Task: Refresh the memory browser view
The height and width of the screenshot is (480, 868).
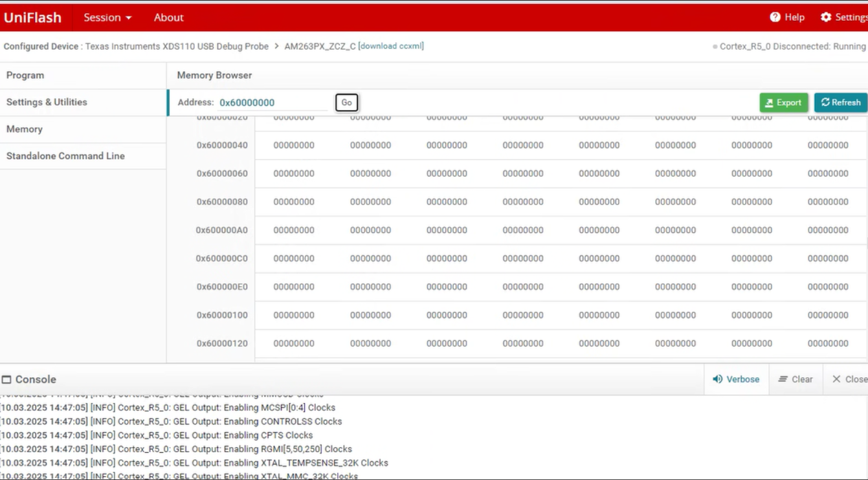Action: coord(841,102)
